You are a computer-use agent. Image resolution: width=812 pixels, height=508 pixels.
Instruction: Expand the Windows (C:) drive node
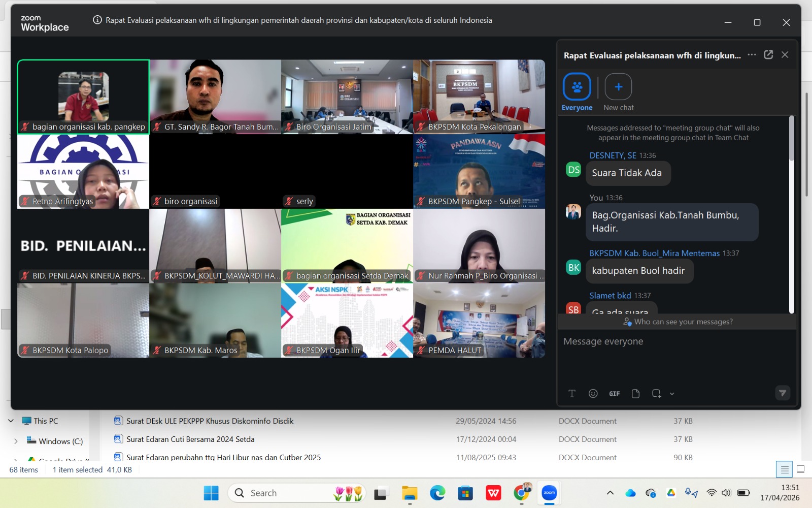(16, 441)
